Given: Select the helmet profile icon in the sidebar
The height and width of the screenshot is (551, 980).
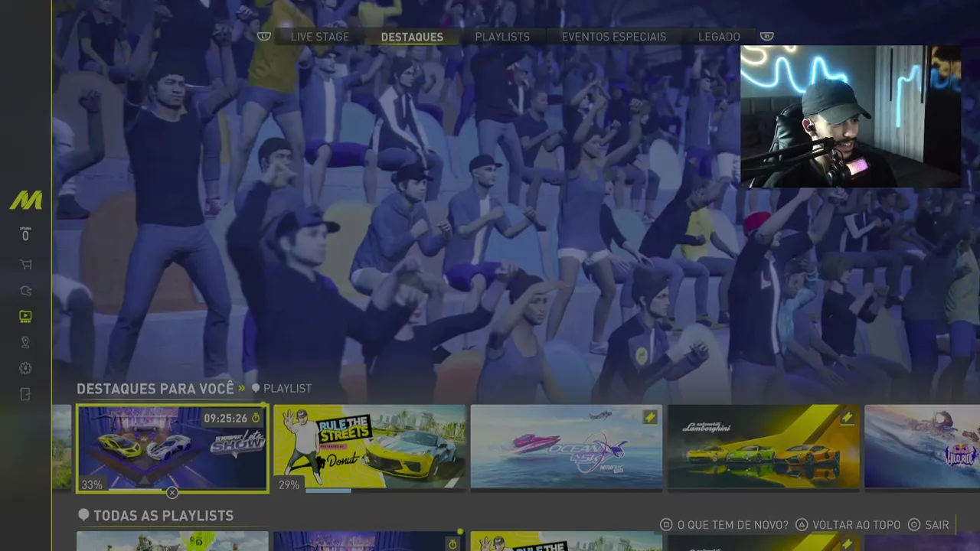Looking at the screenshot, I should [x=25, y=291].
